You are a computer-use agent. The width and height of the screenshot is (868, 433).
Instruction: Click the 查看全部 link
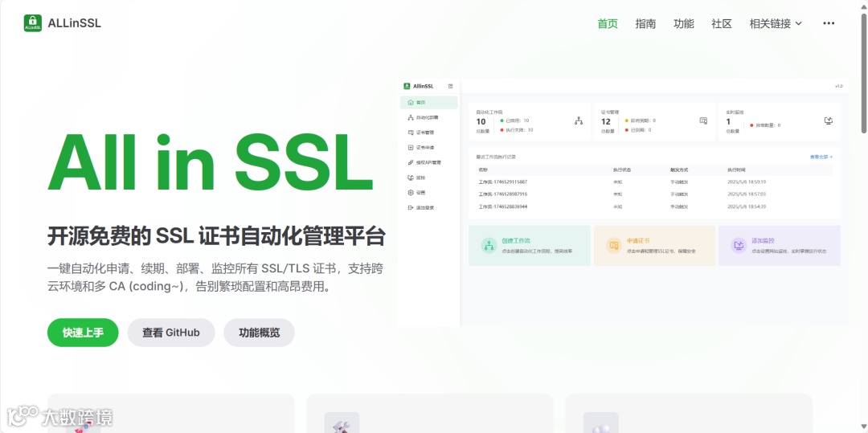click(x=821, y=157)
